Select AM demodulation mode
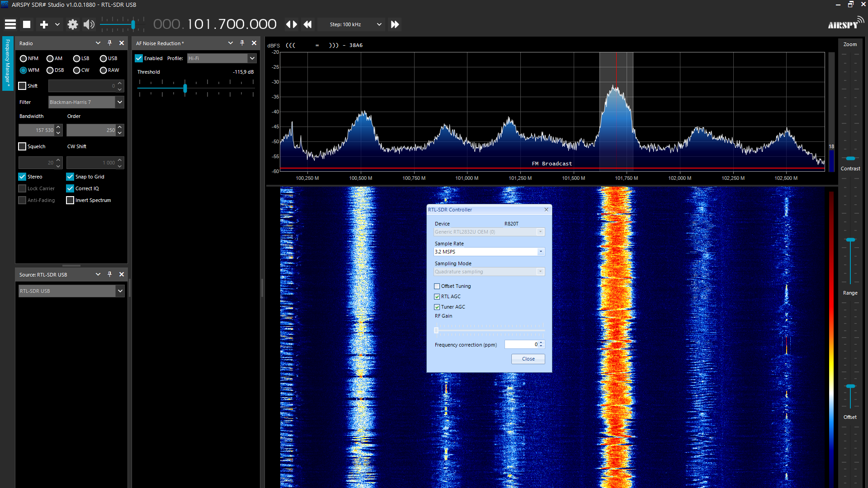This screenshot has width=868, height=488. (55, 58)
